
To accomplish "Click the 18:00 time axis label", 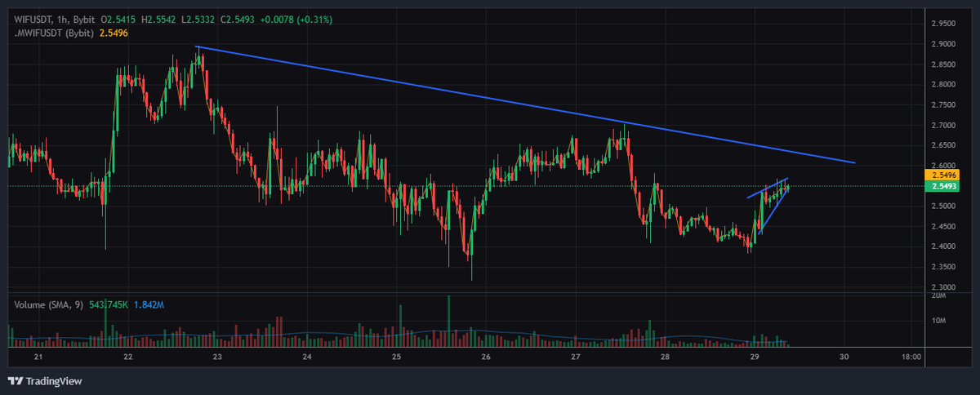I will click(x=911, y=357).
